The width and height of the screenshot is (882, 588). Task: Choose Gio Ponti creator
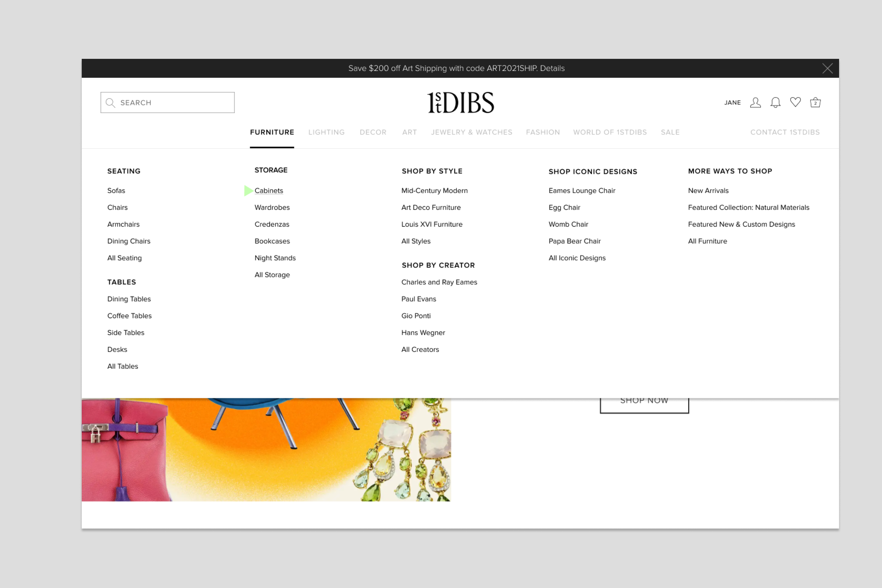click(416, 316)
